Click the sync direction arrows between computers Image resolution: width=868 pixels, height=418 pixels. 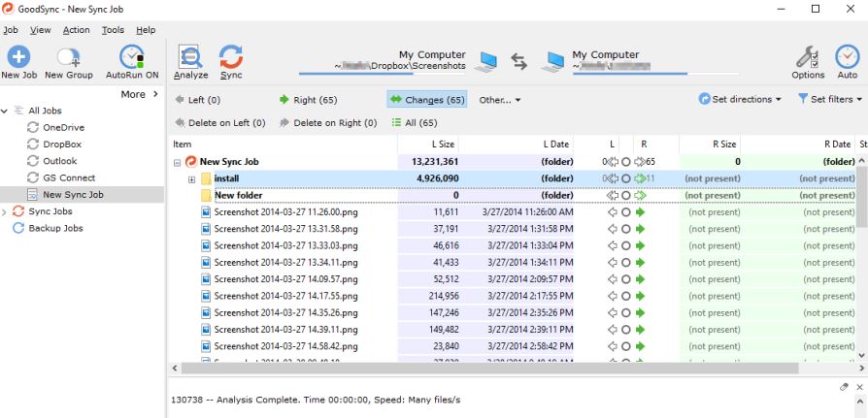pyautogui.click(x=519, y=61)
